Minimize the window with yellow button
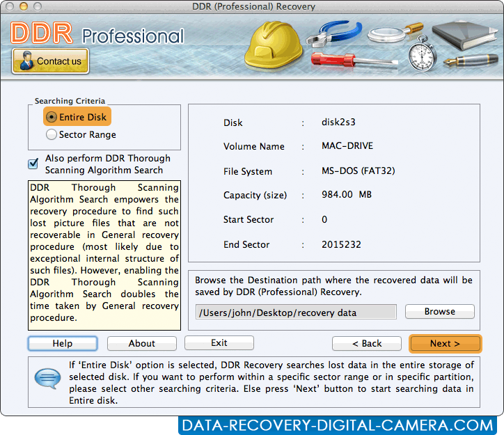This screenshot has height=435, width=504. click(24, 6)
